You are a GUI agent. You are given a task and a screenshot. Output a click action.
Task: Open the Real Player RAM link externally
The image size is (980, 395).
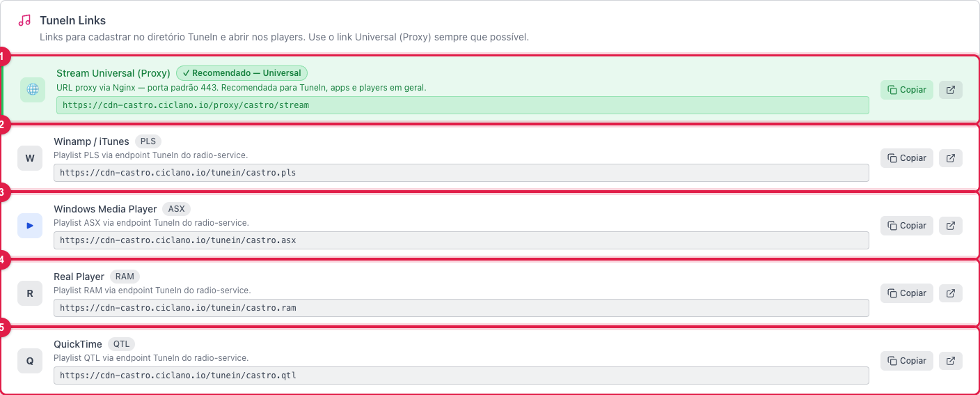click(951, 293)
